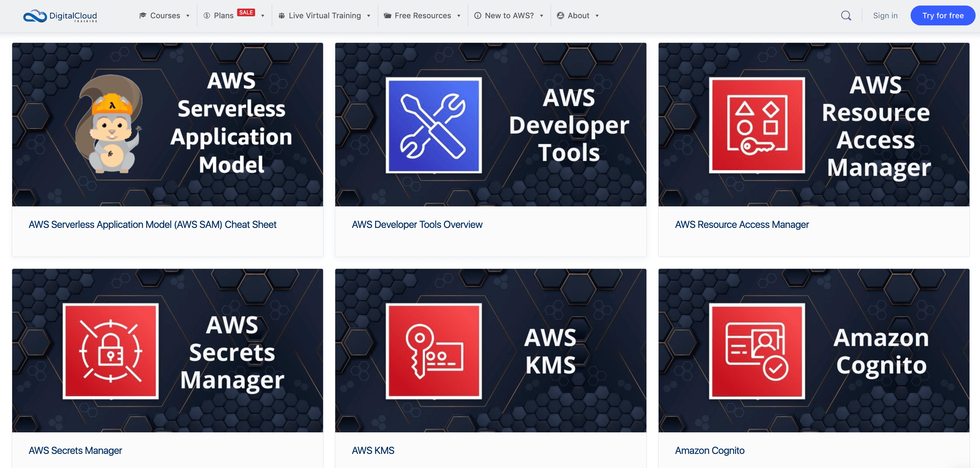This screenshot has width=980, height=468.
Task: Open the New to AWS? menu
Action: click(509, 15)
